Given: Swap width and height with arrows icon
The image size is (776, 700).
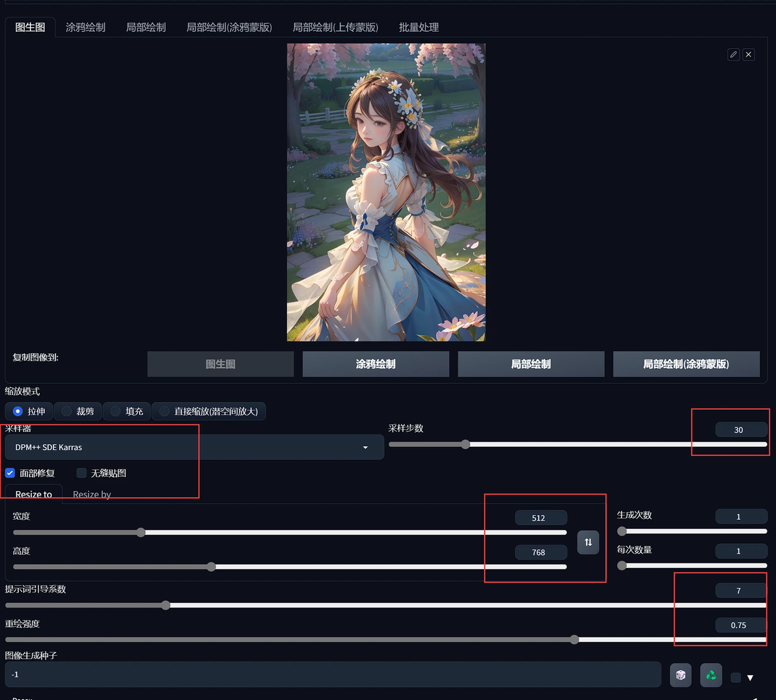Looking at the screenshot, I should [x=588, y=542].
